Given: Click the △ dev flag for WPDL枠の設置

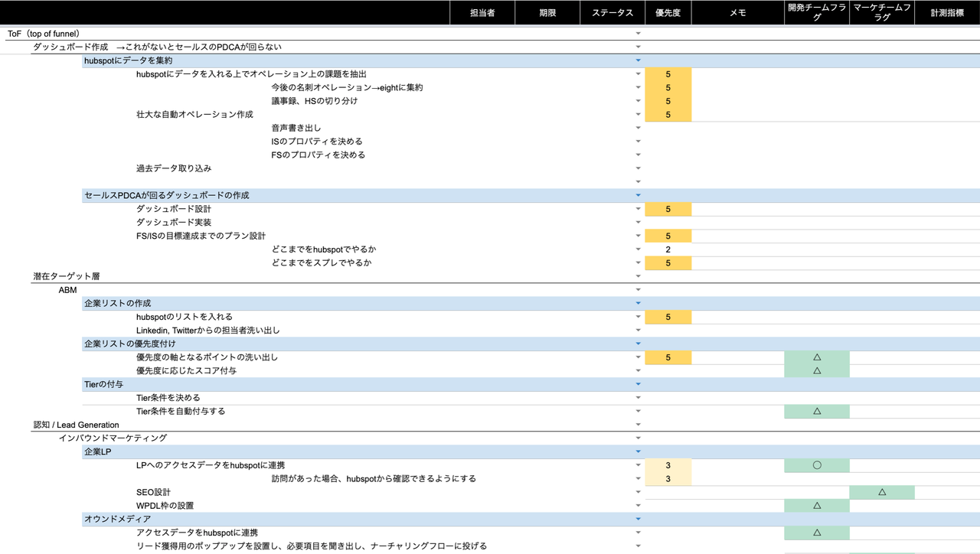Looking at the screenshot, I should click(817, 506).
